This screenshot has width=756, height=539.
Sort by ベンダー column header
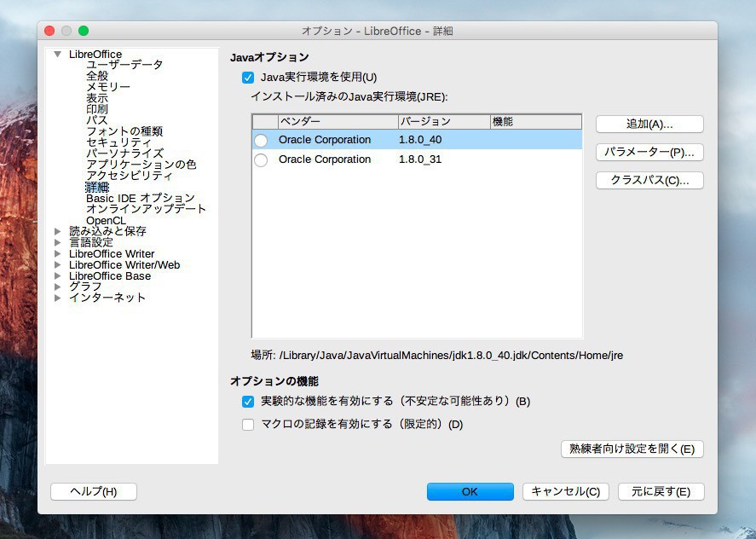coord(338,122)
